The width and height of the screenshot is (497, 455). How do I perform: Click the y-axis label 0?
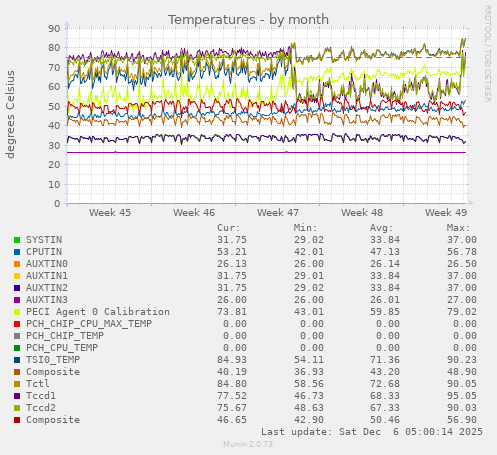[57, 203]
